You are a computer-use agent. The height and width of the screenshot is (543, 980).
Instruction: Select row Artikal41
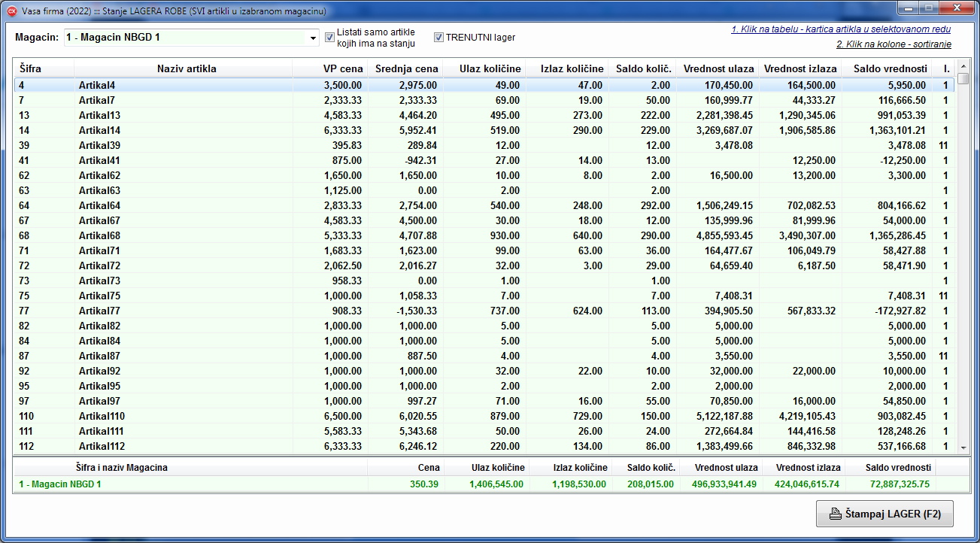[484, 160]
